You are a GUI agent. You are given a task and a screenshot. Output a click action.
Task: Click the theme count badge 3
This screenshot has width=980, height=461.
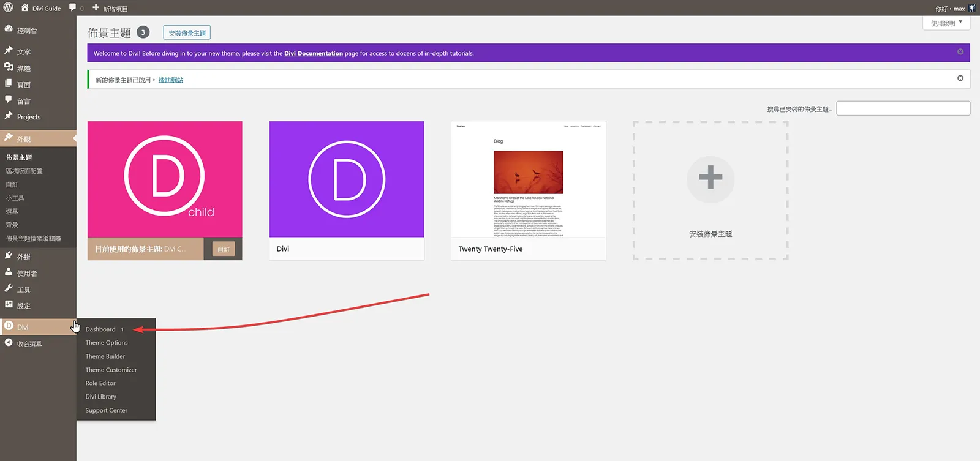143,32
